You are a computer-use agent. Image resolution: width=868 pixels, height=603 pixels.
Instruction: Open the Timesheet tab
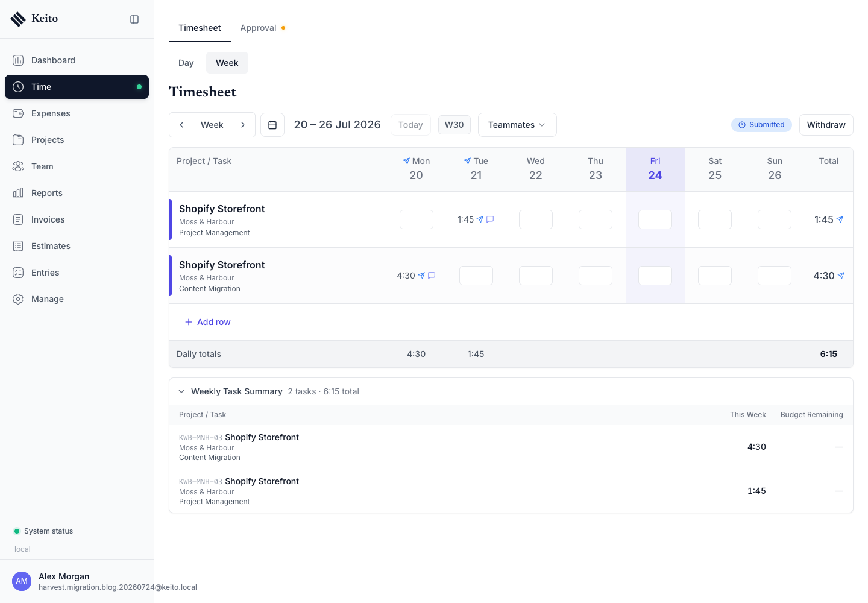200,28
